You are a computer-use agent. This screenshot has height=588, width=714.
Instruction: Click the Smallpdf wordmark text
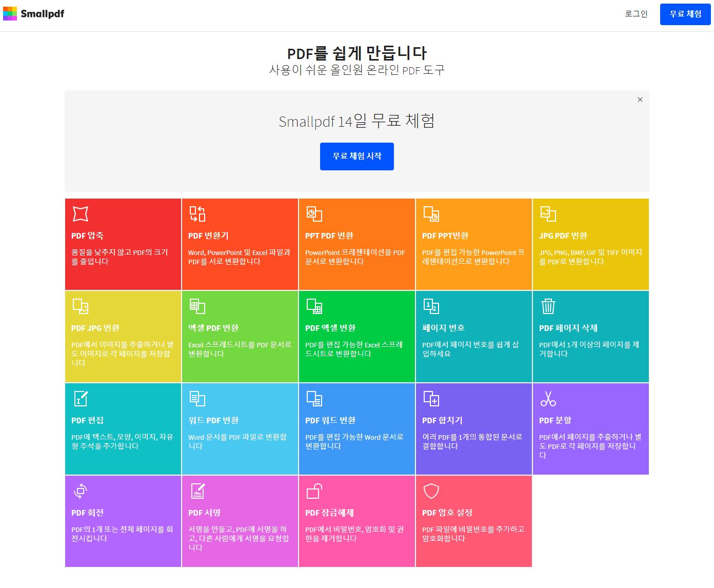[x=43, y=14]
